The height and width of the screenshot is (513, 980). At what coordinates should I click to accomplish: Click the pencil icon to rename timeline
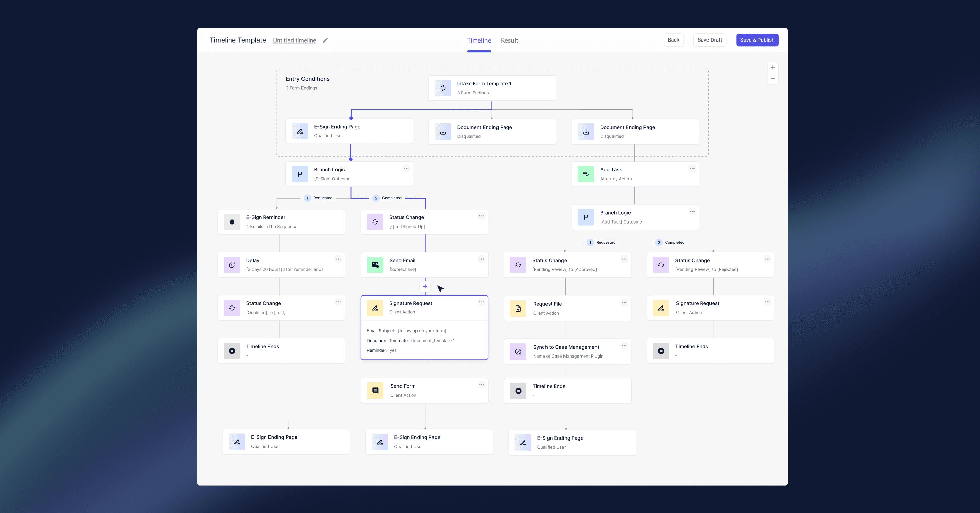pyautogui.click(x=325, y=40)
